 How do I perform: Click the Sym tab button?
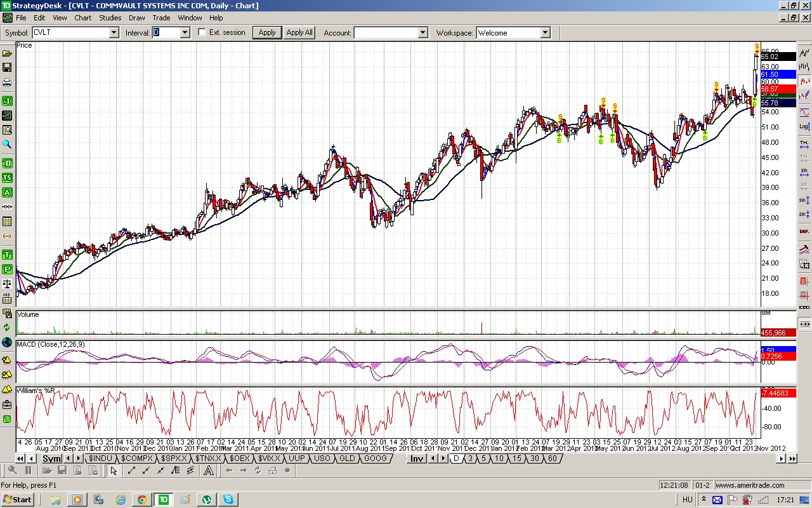(x=51, y=458)
